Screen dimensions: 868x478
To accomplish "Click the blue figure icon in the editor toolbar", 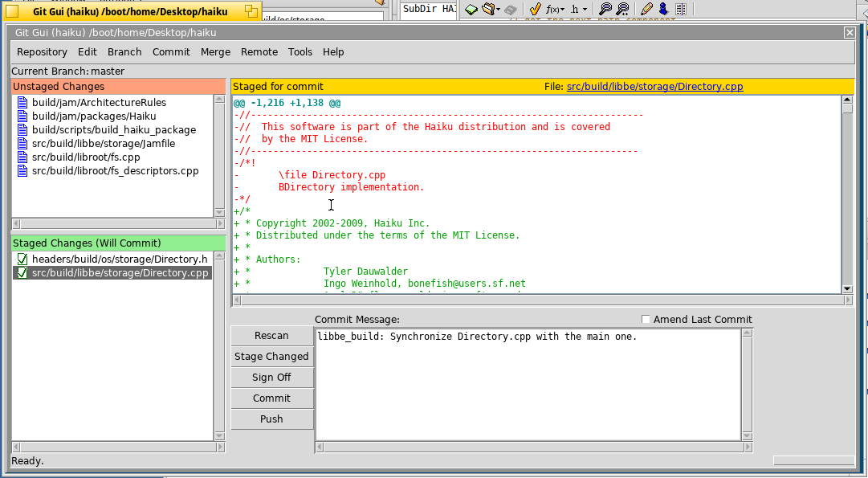I will click(663, 9).
